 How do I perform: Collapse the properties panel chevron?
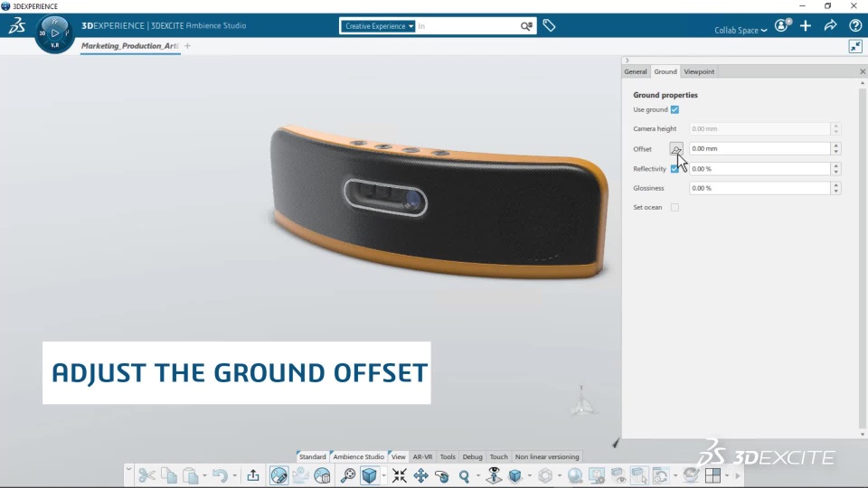(627, 61)
